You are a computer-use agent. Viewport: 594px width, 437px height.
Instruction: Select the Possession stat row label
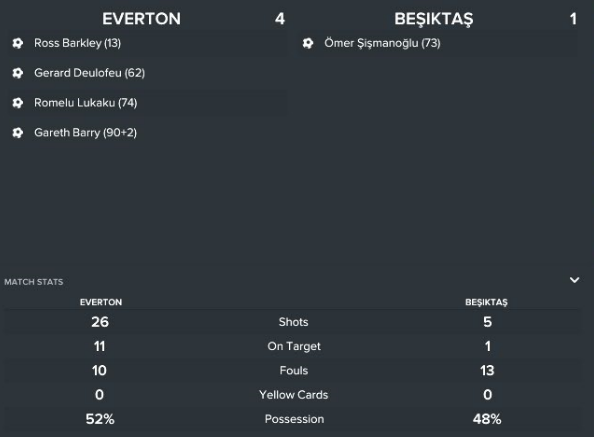294,419
